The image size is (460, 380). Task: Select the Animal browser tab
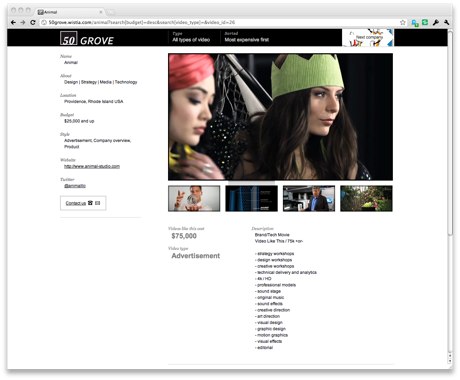[67, 12]
